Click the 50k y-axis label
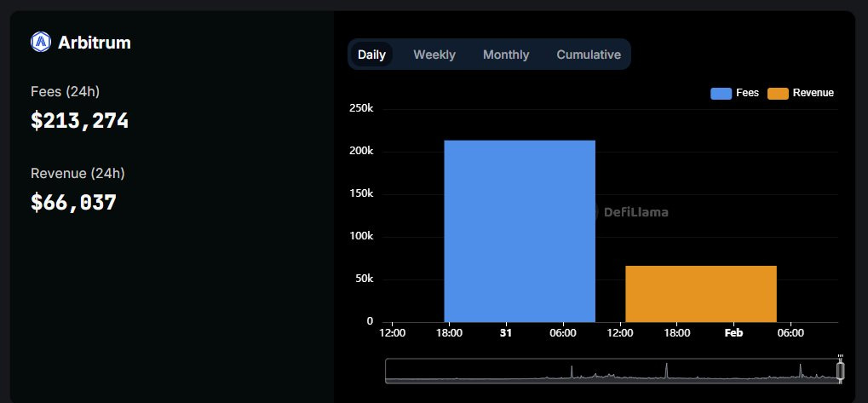868x403 pixels. (x=364, y=279)
